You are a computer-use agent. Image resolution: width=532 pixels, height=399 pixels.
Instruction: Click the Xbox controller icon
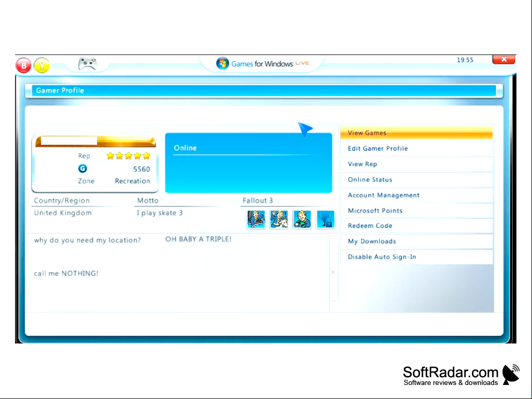coord(88,63)
